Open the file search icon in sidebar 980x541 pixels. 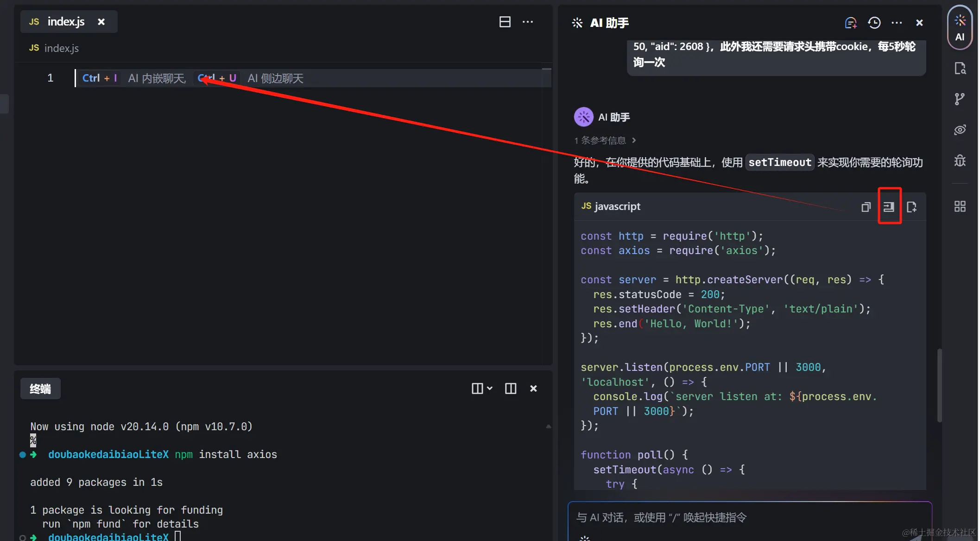tap(960, 69)
